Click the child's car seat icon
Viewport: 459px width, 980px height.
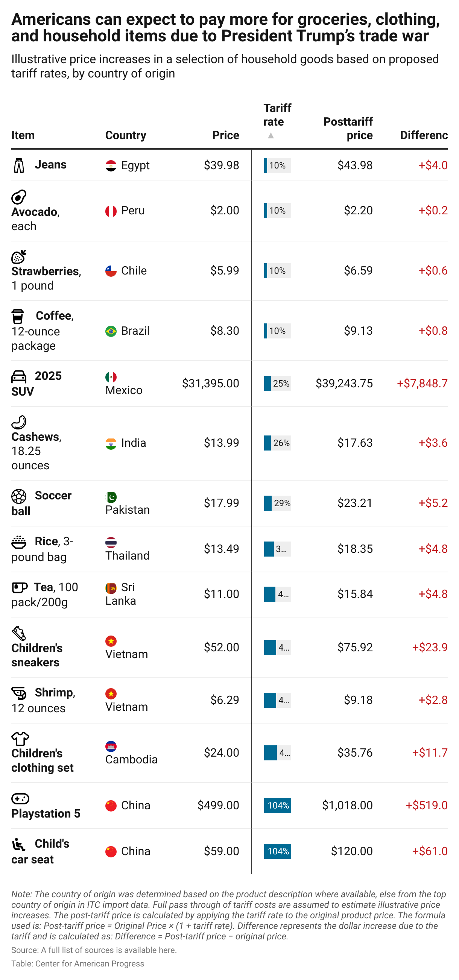click(19, 844)
